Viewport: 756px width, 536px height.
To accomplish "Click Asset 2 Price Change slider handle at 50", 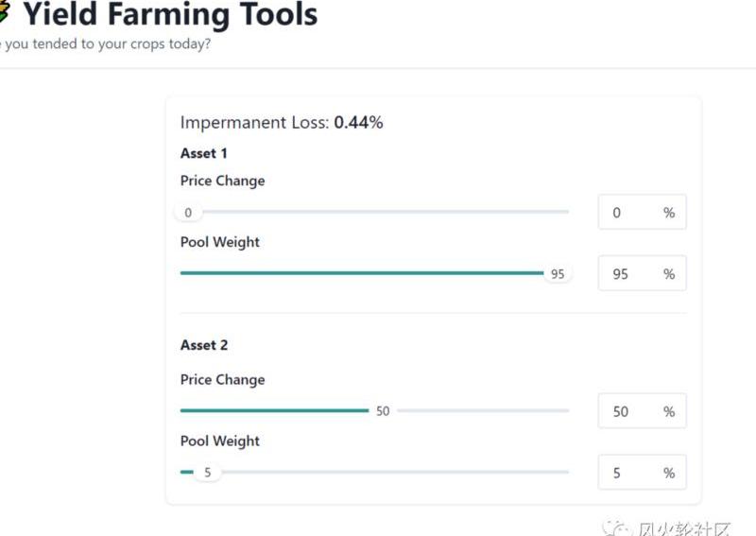I will [383, 411].
